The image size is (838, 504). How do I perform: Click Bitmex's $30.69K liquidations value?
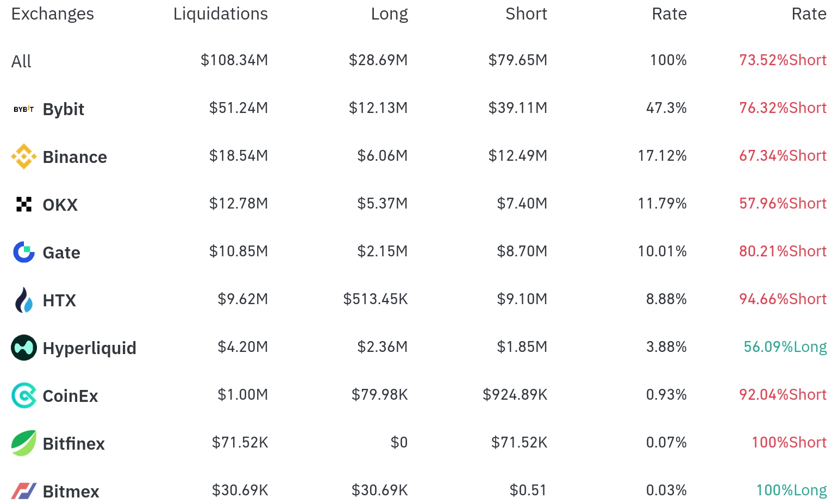[x=240, y=490]
